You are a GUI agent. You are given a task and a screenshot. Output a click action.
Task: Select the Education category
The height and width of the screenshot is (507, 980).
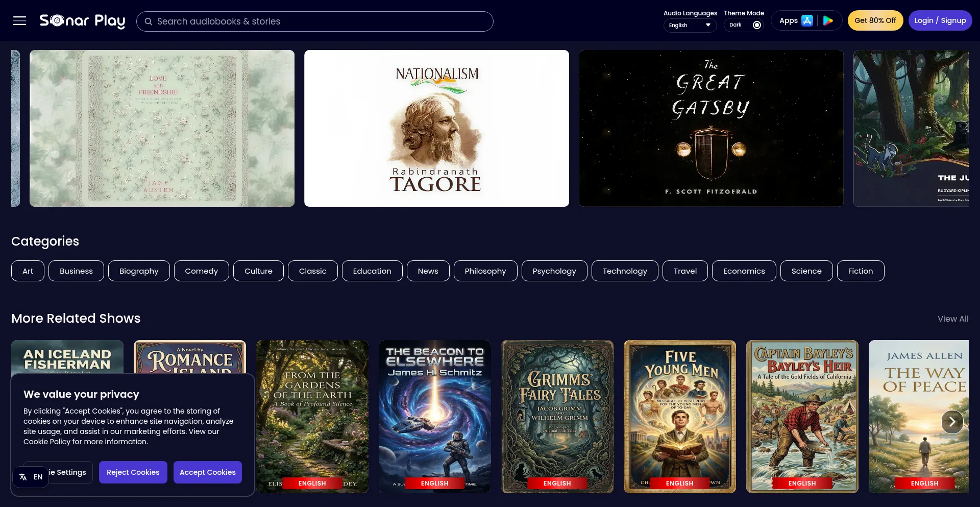(372, 271)
